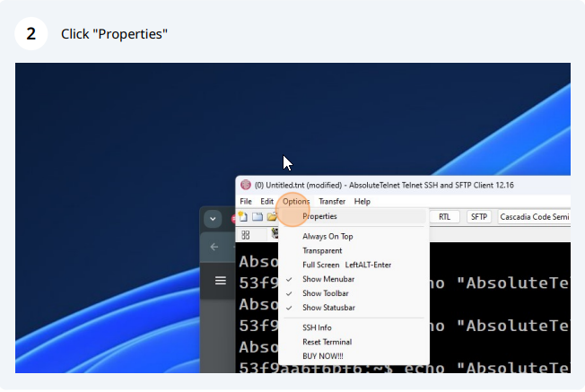Select Properties from the Options menu

[x=319, y=216]
